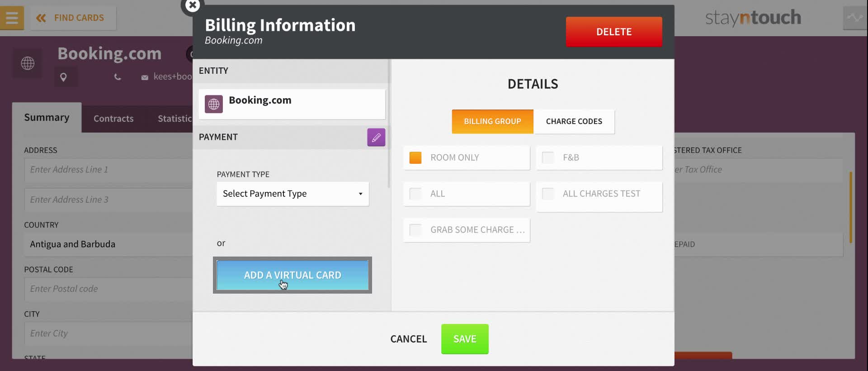868x371 pixels.
Task: Check the ALL billing group
Action: click(415, 194)
